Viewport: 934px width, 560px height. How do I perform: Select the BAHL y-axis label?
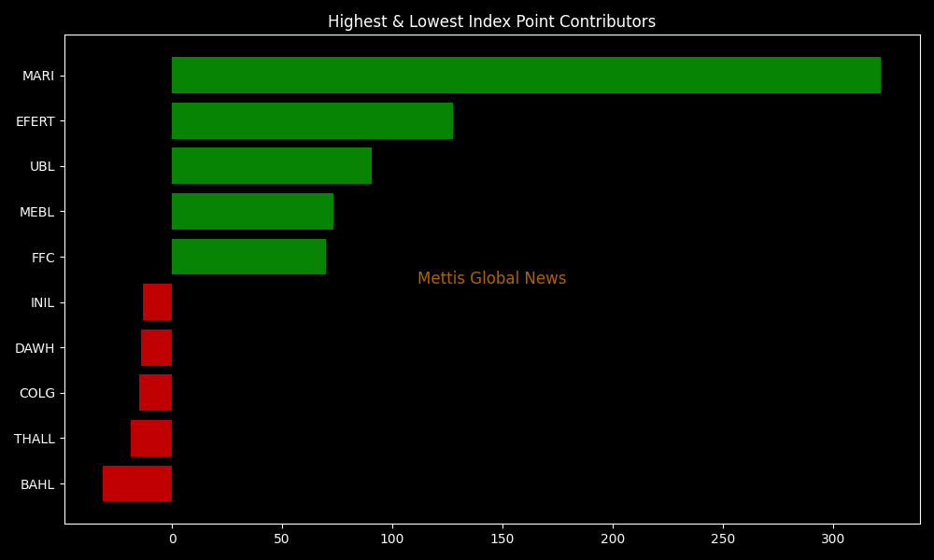37,484
